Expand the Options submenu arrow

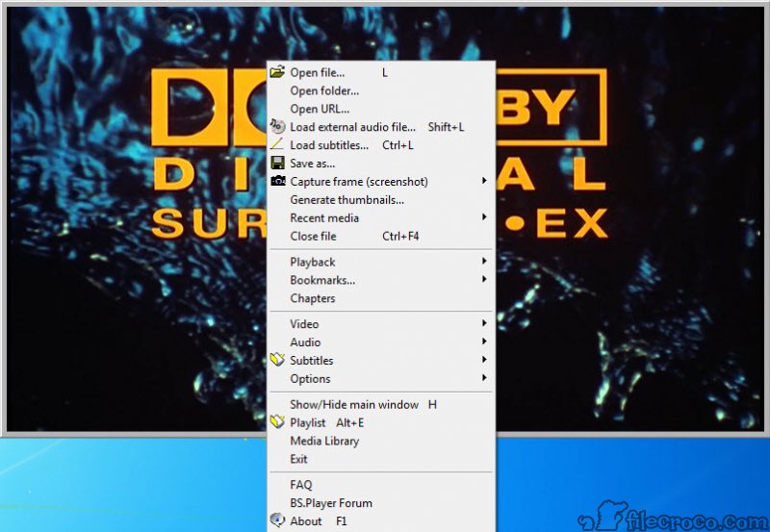(484, 379)
